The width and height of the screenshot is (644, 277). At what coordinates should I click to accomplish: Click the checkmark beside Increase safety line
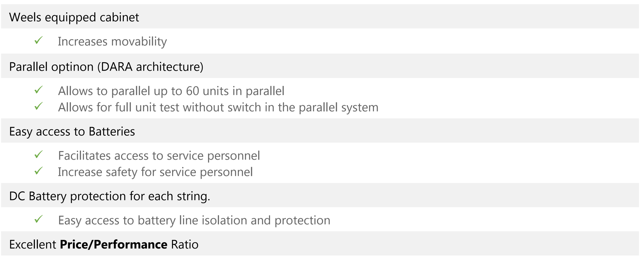[x=39, y=171]
